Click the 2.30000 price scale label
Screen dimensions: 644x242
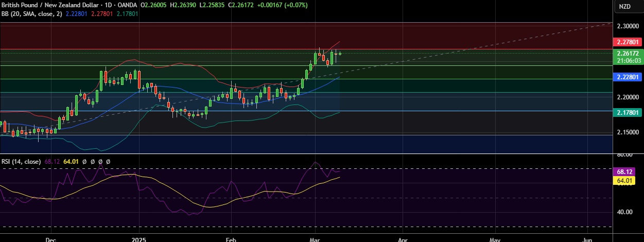(627, 26)
